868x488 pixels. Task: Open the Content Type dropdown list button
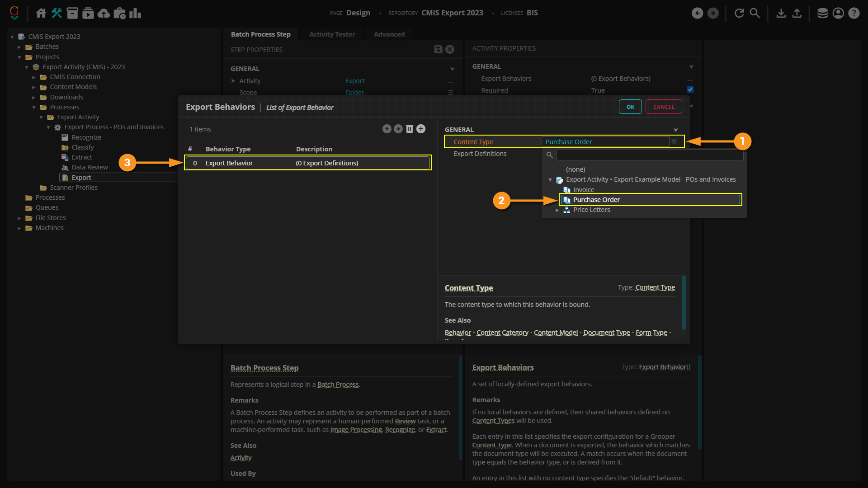click(x=674, y=142)
